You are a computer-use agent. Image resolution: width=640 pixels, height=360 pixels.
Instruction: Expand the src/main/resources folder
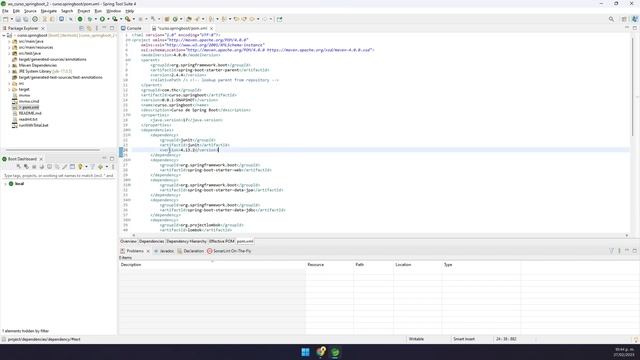pos(9,47)
